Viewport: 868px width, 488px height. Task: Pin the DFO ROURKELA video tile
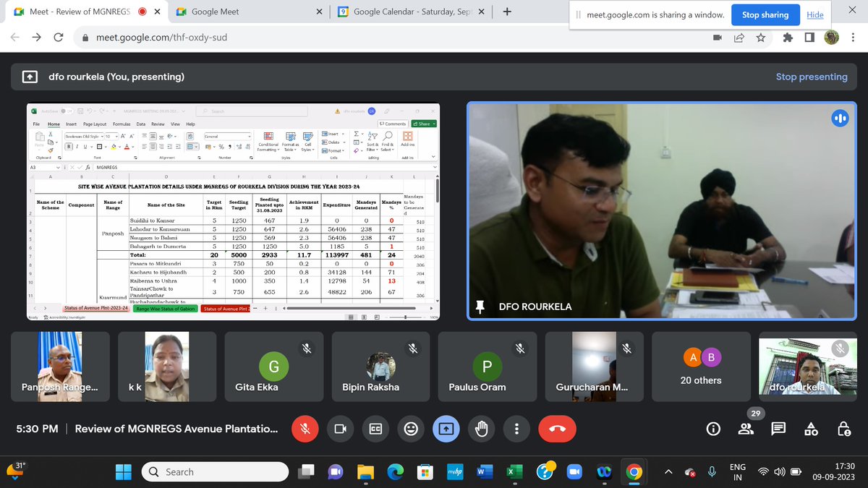(x=480, y=306)
